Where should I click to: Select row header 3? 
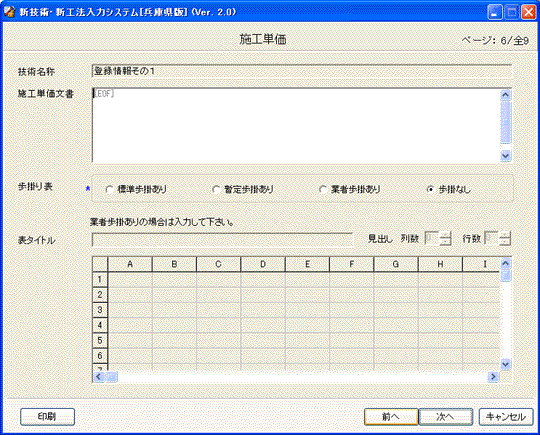pyautogui.click(x=100, y=310)
